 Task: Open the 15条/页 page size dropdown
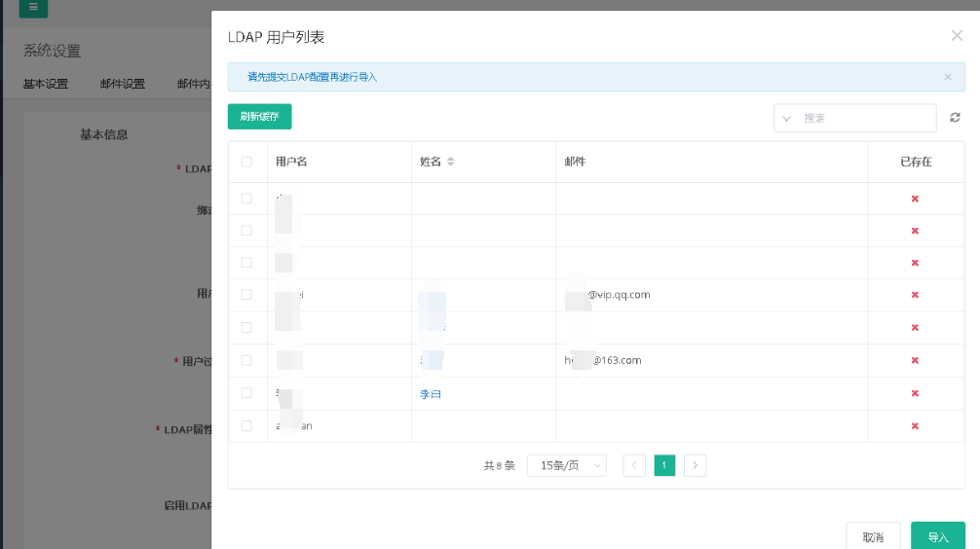pyautogui.click(x=567, y=465)
